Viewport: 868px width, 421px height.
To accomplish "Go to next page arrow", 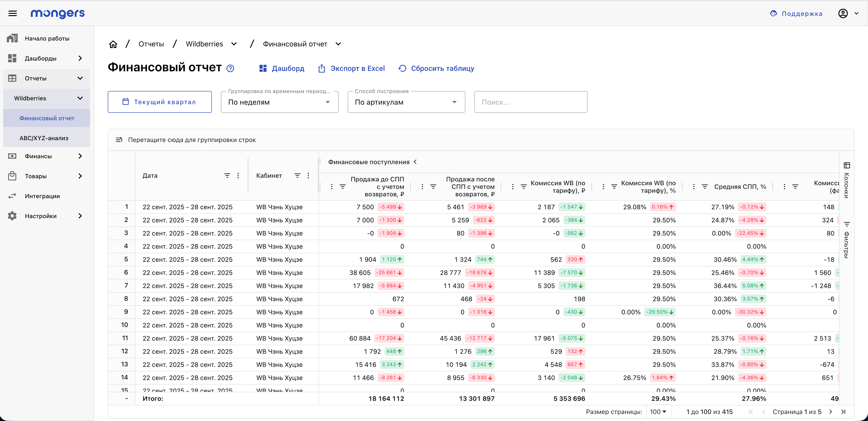I will click(831, 411).
